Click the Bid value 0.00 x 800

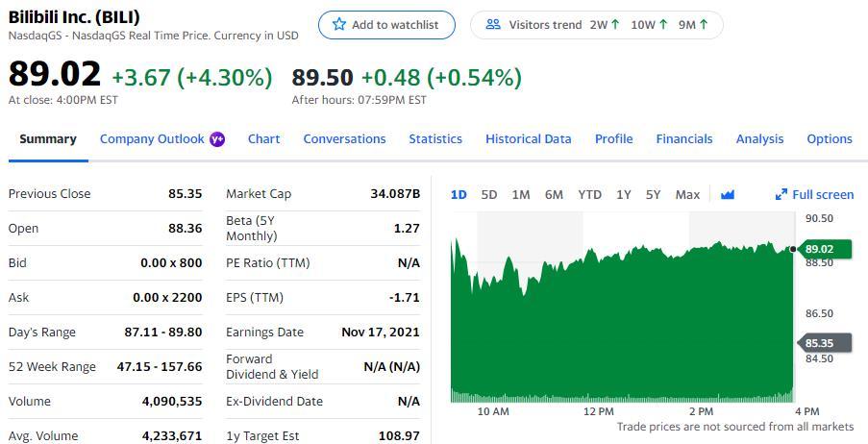pos(171,263)
